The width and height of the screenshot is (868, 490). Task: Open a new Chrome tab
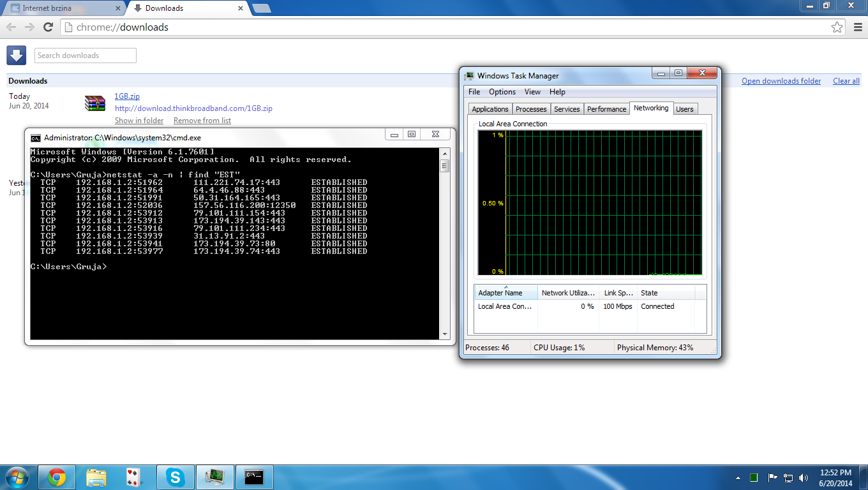pos(262,8)
